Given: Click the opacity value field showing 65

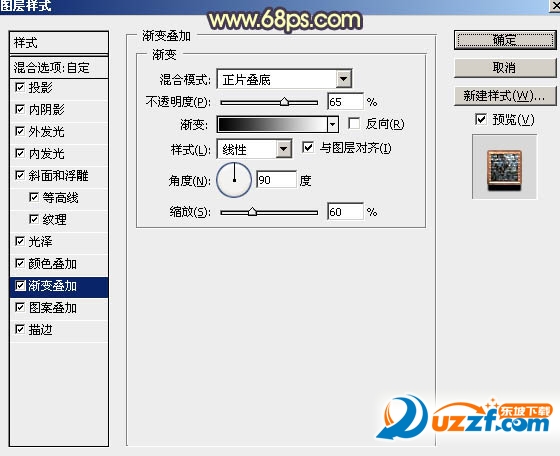Looking at the screenshot, I should (345, 102).
